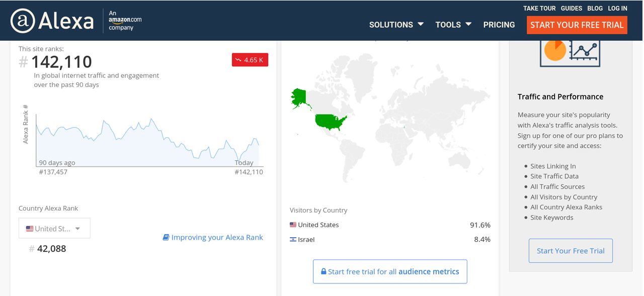644x296 pixels.
Task: Click the country rank value 42,088
Action: point(51,249)
